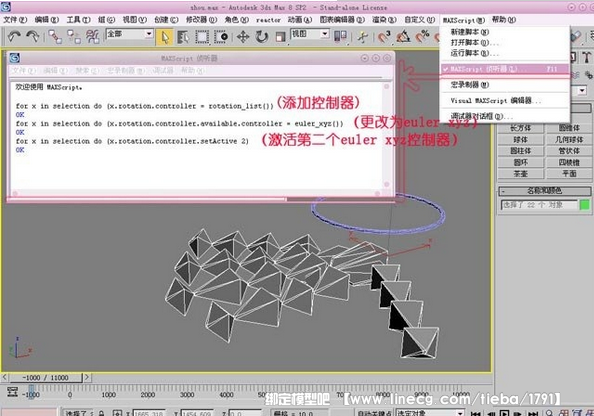Click the Undo arrow in main toolbar

pyautogui.click(x=14, y=37)
